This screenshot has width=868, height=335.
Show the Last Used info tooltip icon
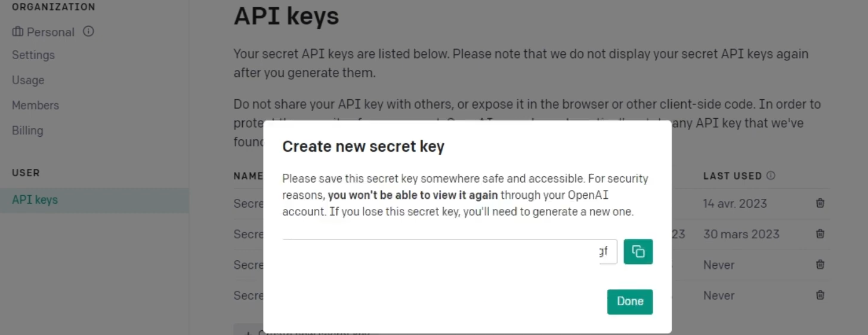771,176
